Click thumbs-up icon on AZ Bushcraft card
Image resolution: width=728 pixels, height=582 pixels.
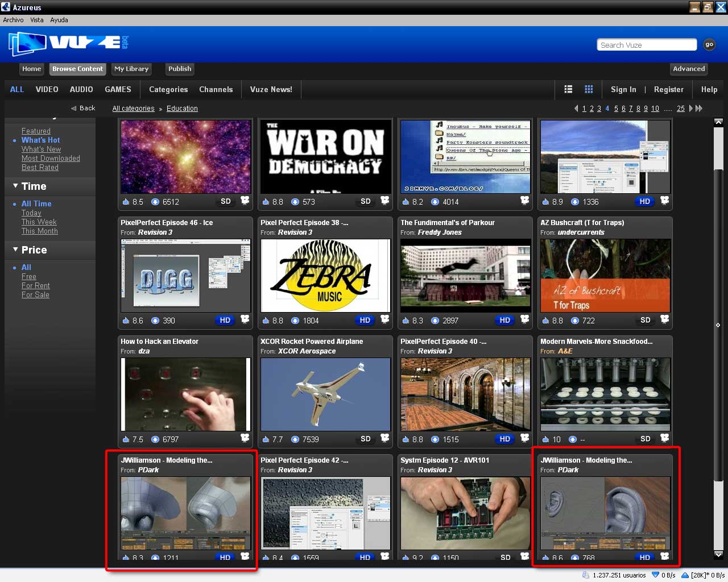tap(545, 321)
